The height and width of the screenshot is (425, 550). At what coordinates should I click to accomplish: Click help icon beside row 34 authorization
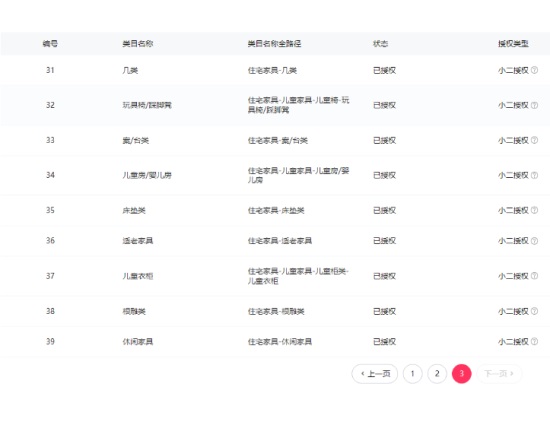(x=534, y=175)
